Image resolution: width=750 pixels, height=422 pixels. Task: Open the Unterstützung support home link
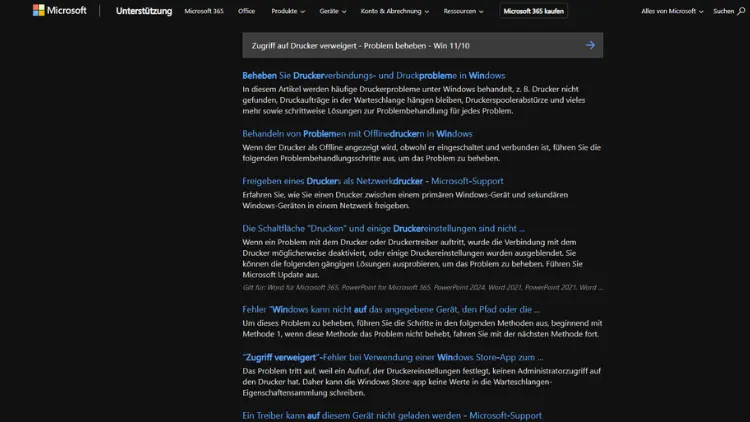click(144, 11)
